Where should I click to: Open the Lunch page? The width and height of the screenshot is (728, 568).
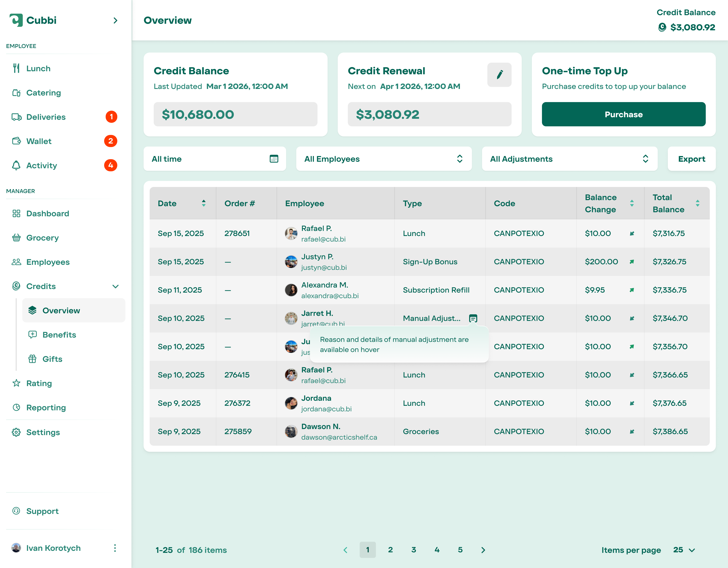38,68
